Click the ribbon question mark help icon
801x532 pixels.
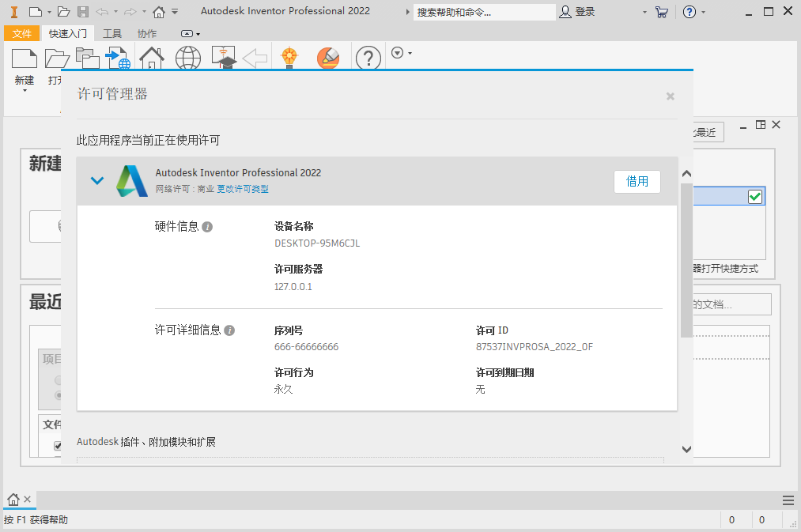click(x=368, y=58)
